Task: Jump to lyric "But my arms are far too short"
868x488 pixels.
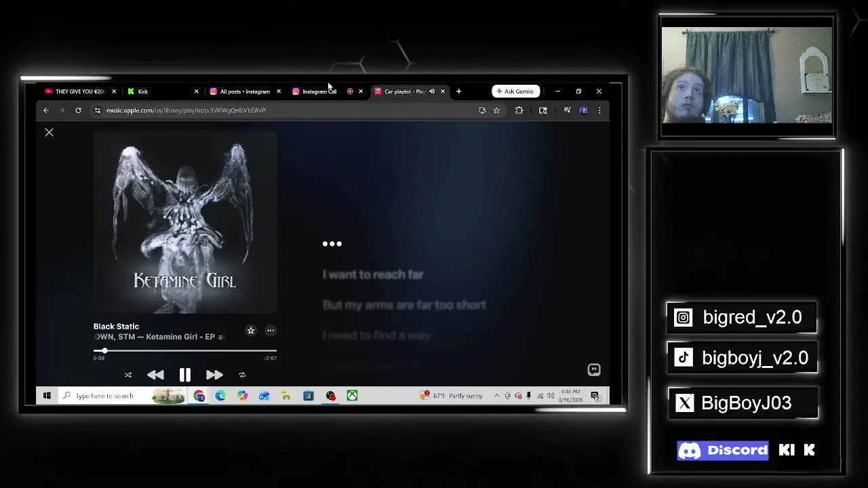Action: [404, 305]
